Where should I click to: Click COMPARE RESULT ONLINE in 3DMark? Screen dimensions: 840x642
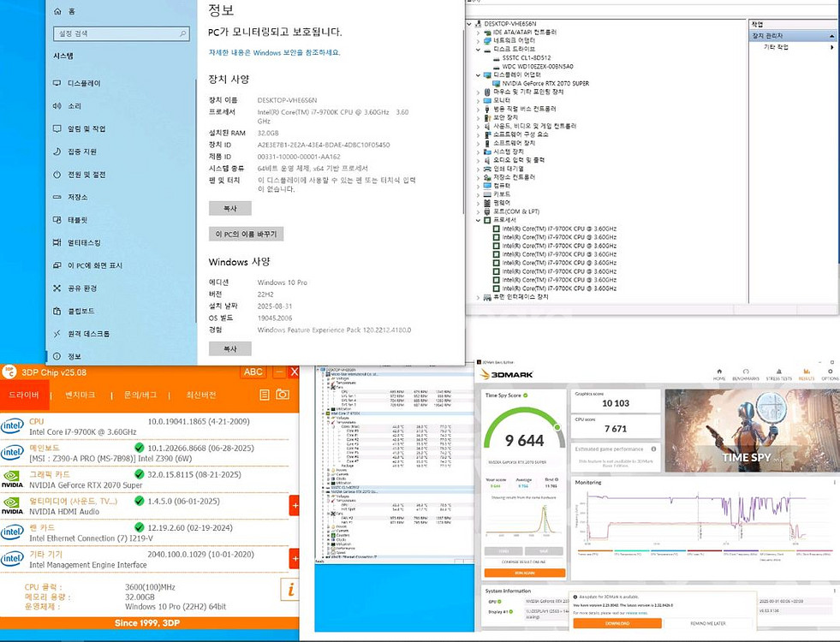coord(523,562)
